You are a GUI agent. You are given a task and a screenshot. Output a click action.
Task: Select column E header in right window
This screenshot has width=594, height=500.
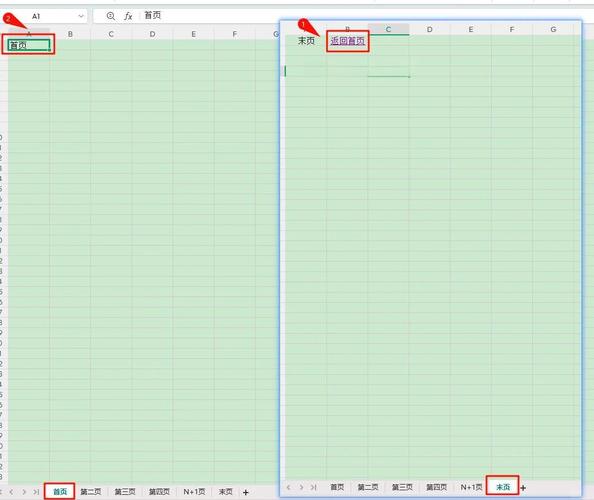pos(471,29)
